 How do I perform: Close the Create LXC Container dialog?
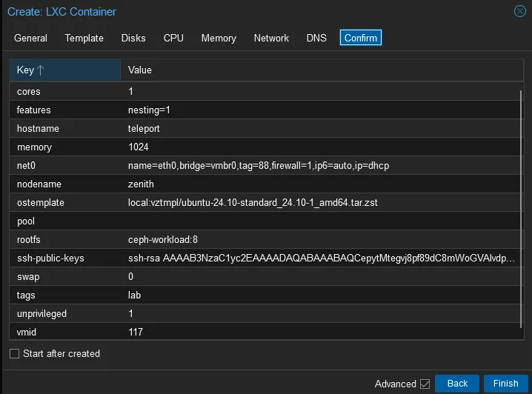pos(519,11)
